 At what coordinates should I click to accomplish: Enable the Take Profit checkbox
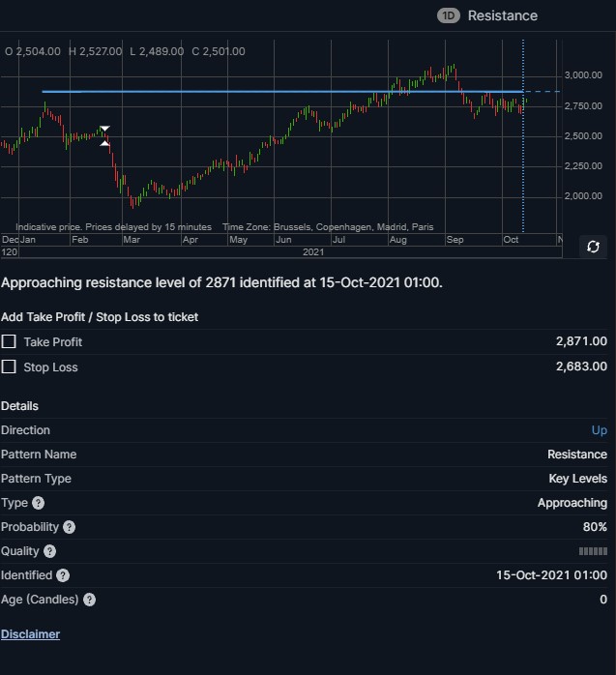point(9,341)
